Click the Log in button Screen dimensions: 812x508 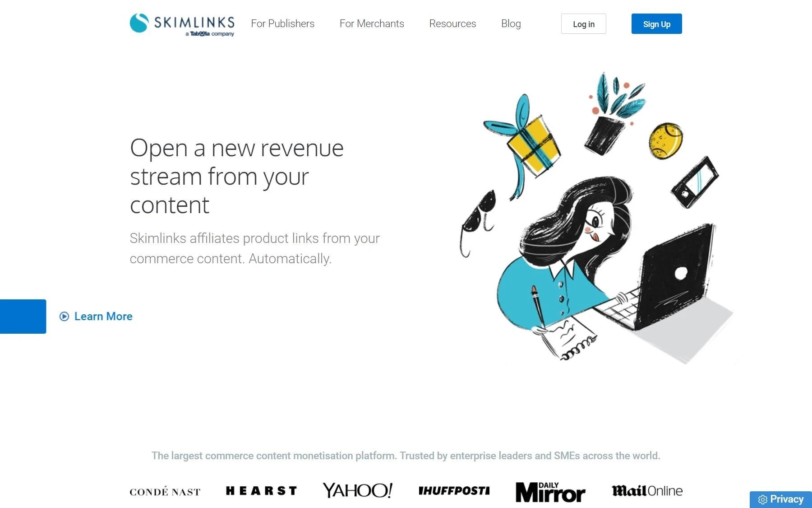(584, 24)
